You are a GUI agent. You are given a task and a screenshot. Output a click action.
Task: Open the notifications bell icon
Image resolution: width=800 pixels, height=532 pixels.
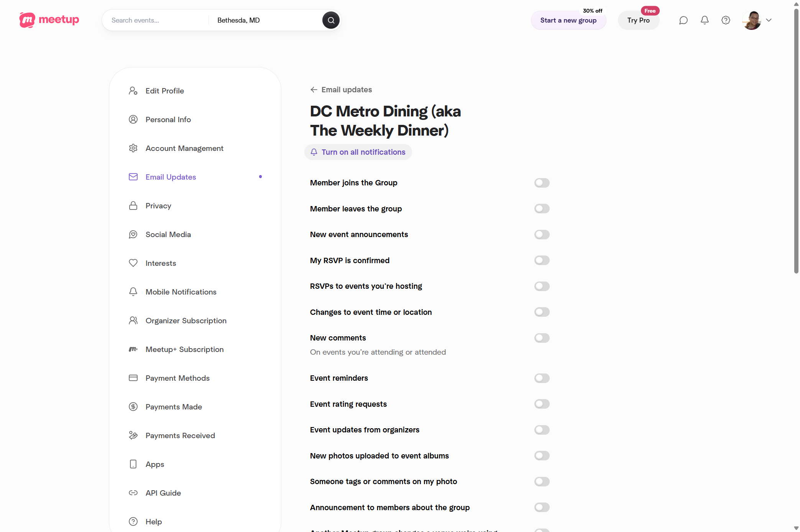(x=705, y=20)
